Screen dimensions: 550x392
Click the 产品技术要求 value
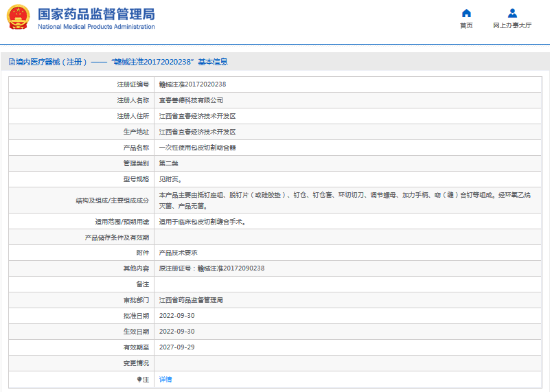(178, 253)
